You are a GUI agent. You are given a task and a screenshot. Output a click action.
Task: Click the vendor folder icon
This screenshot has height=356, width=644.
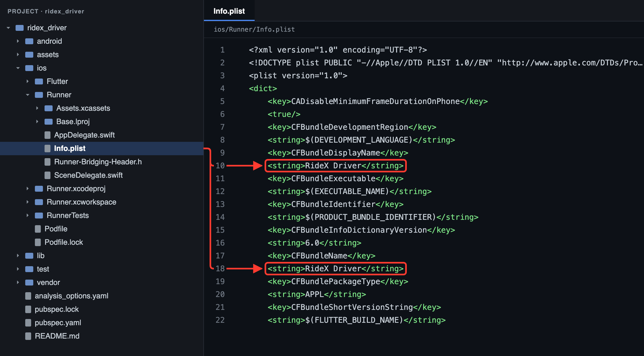(29, 283)
